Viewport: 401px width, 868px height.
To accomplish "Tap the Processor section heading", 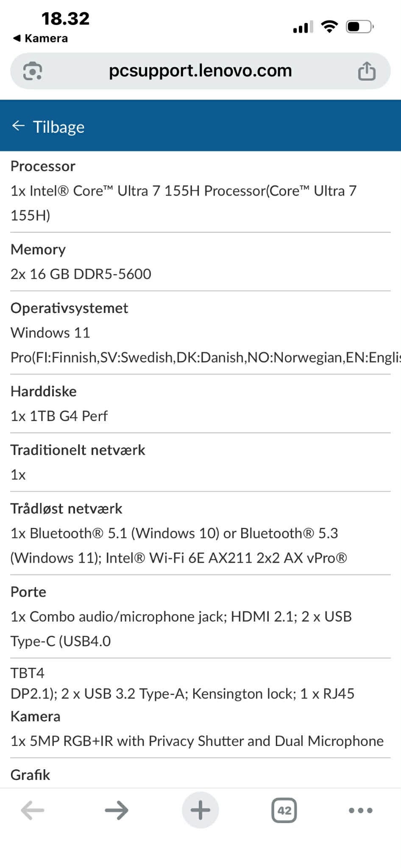I will [43, 166].
